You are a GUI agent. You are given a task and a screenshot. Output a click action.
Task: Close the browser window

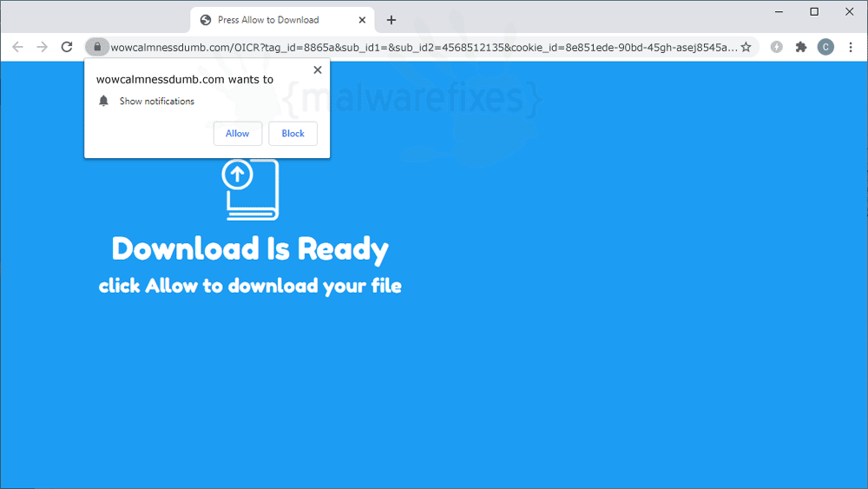(x=849, y=11)
